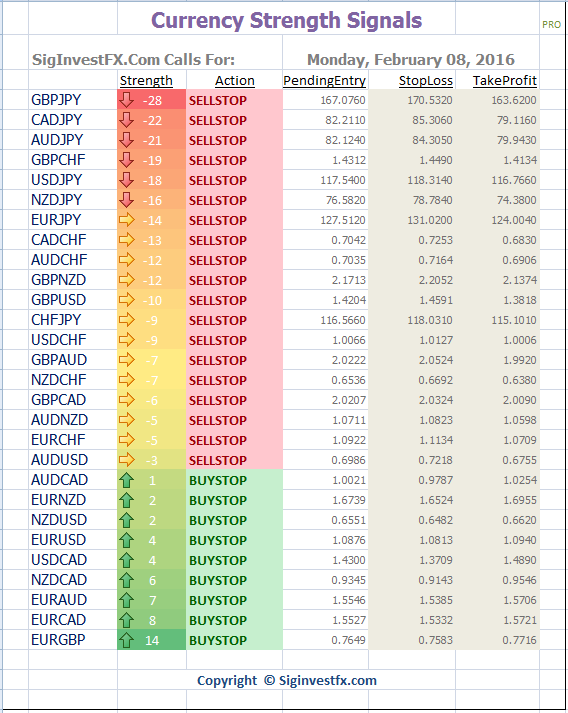Click the PRO label in the corner
This screenshot has width=568, height=713.
[551, 25]
